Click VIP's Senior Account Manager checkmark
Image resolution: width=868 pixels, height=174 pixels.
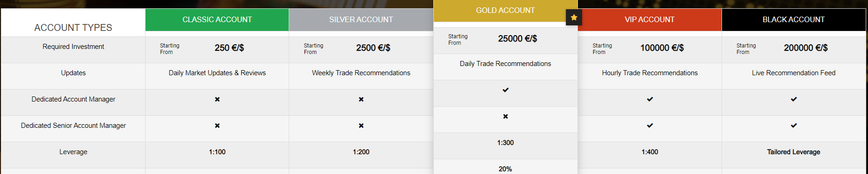[650, 126]
